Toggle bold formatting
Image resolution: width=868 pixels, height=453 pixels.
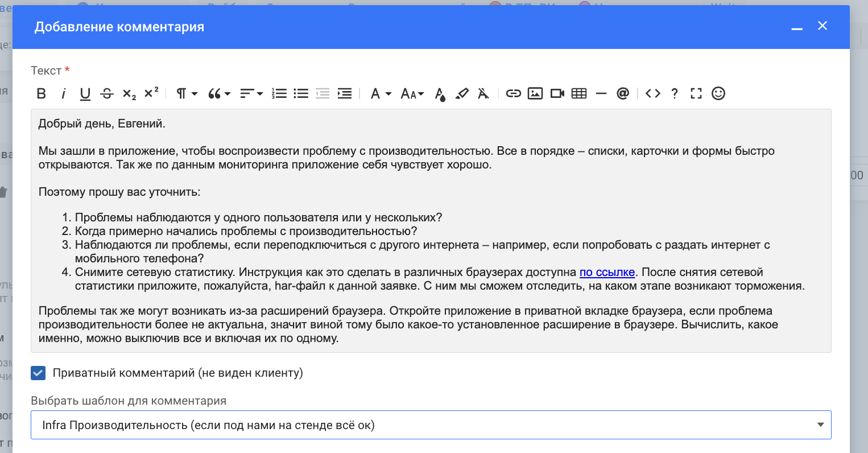click(x=41, y=93)
